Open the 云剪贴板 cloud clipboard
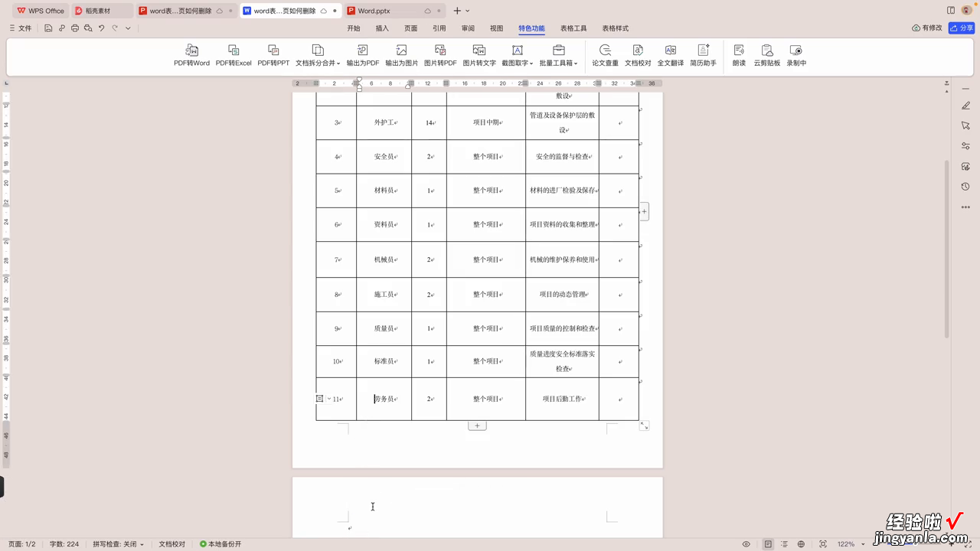The width and height of the screenshot is (980, 551). coord(767,55)
